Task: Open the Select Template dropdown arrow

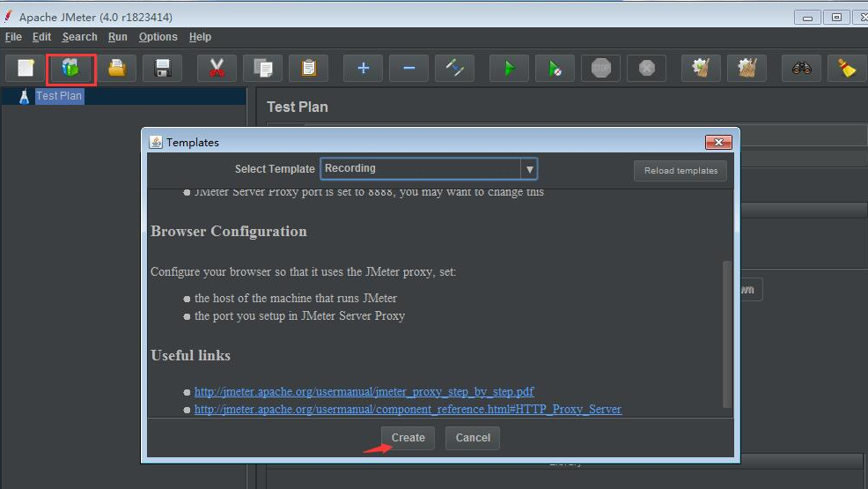Action: (x=529, y=169)
